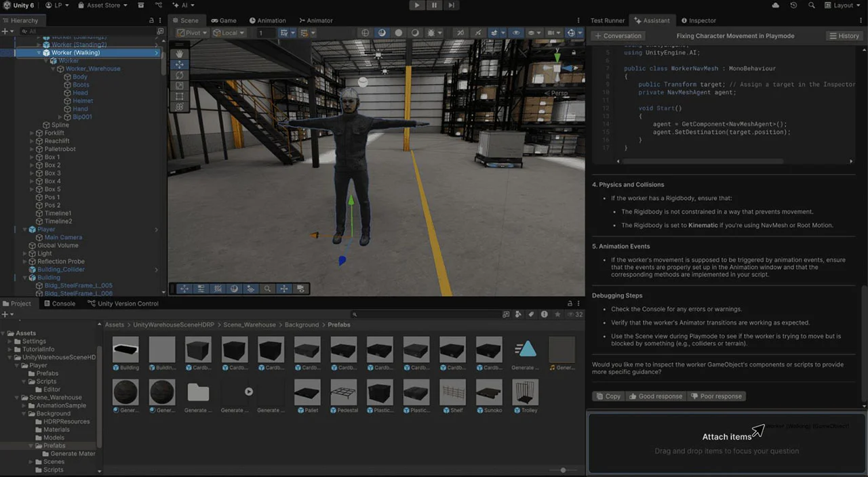Expand the Forklift object in Hierarchy

(x=32, y=133)
